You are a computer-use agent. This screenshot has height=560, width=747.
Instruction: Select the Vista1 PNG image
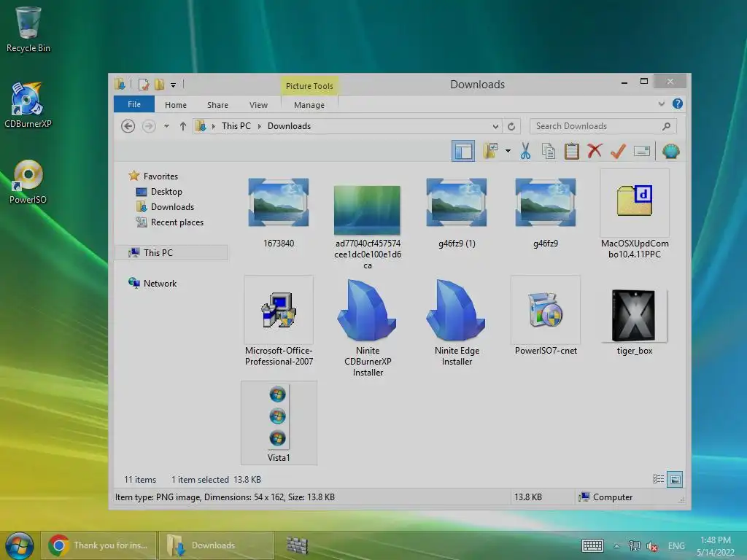(279, 423)
